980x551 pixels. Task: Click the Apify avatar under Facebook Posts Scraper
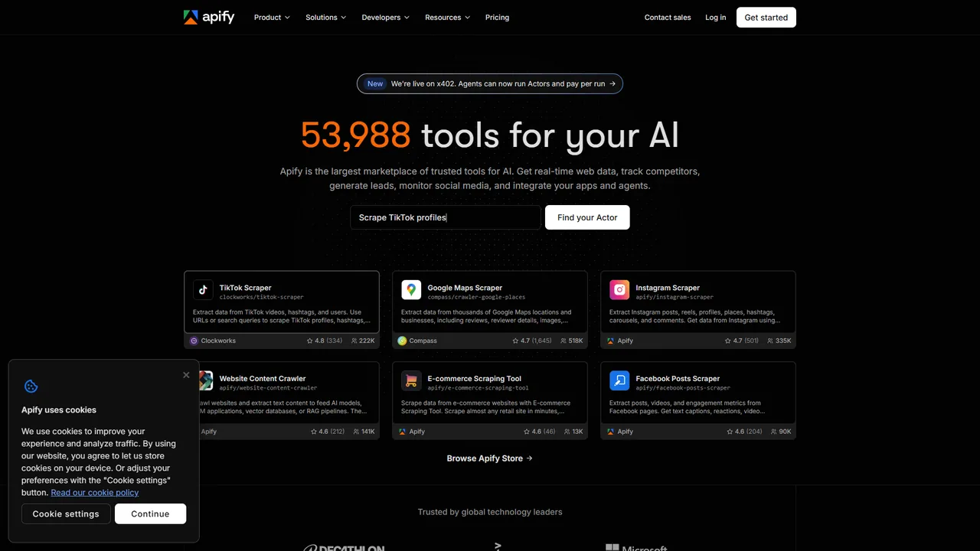pyautogui.click(x=610, y=432)
